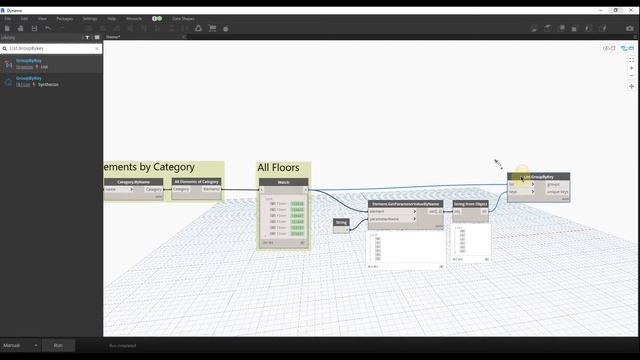Toggle pan mode with the cross icon
The width and height of the screenshot is (640, 360).
pyautogui.click(x=631, y=87)
